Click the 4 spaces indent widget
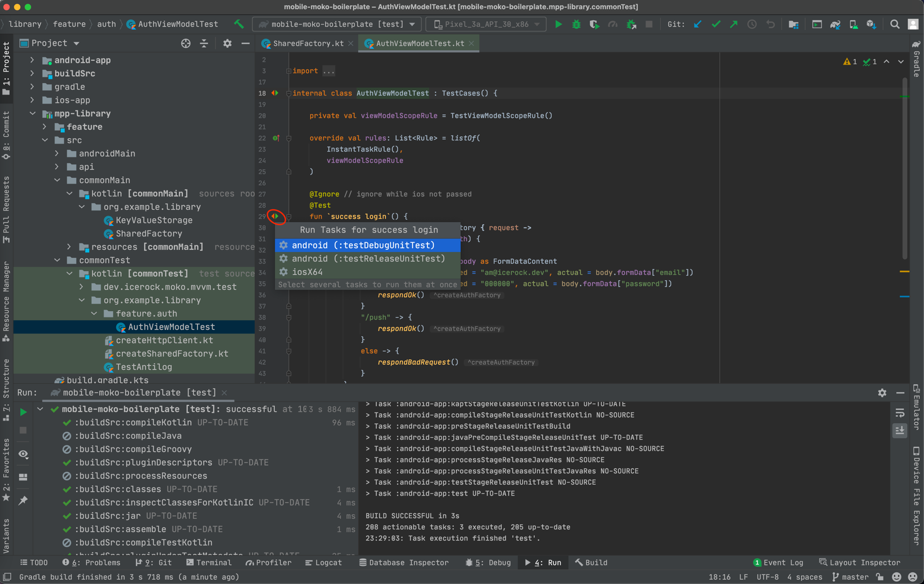 coord(804,577)
